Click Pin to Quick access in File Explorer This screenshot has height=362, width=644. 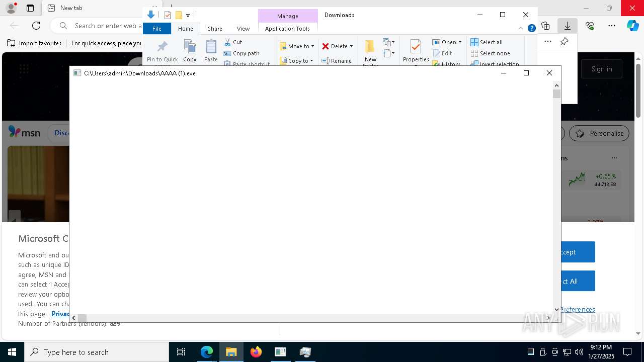(x=162, y=52)
